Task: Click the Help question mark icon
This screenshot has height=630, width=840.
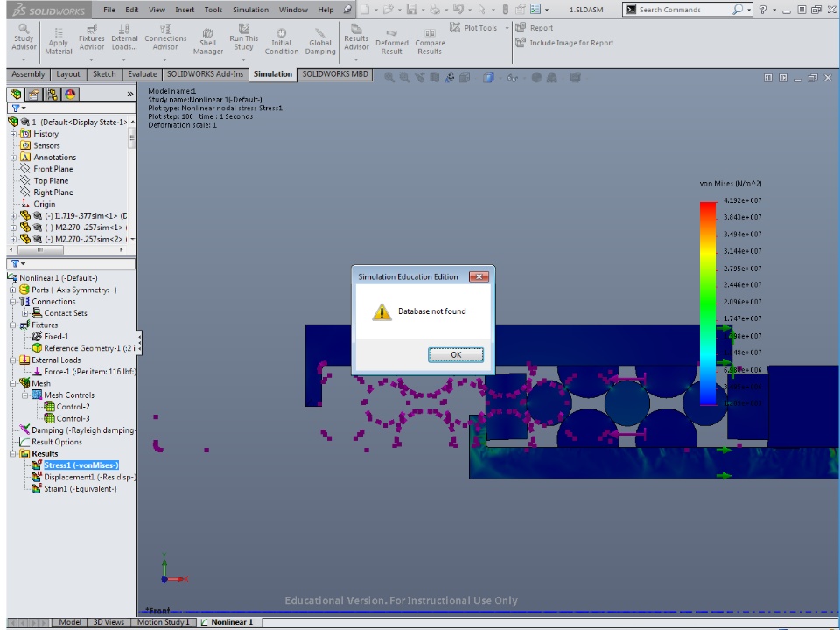Action: point(763,9)
